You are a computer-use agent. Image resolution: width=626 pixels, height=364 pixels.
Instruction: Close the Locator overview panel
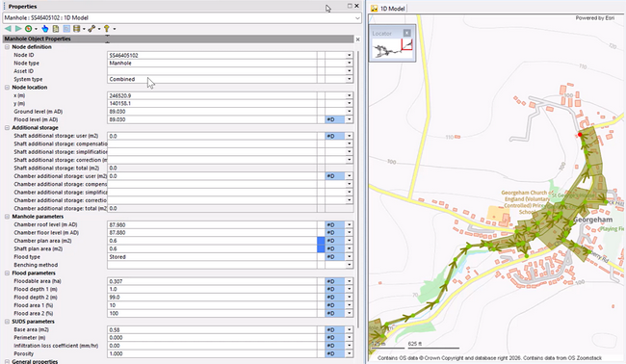click(x=406, y=33)
